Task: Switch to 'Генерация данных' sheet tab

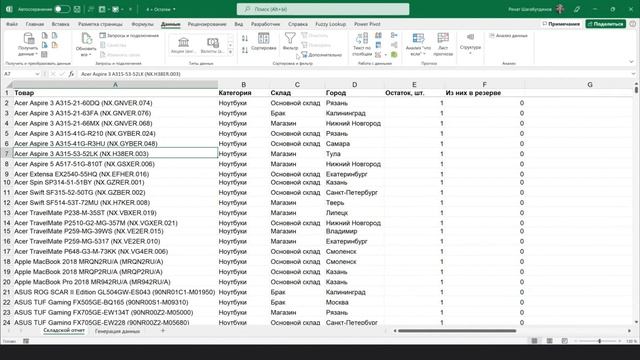Action: [117, 331]
